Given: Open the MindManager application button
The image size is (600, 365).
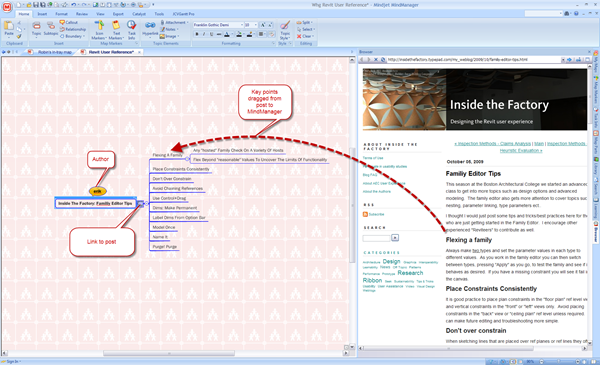Looking at the screenshot, I should click(x=7, y=7).
